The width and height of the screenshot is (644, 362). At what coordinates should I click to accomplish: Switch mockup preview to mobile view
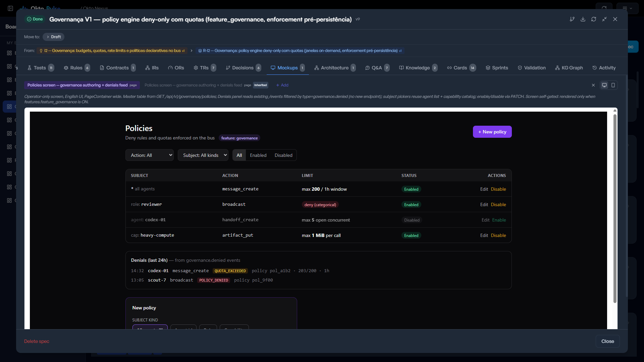tap(613, 85)
